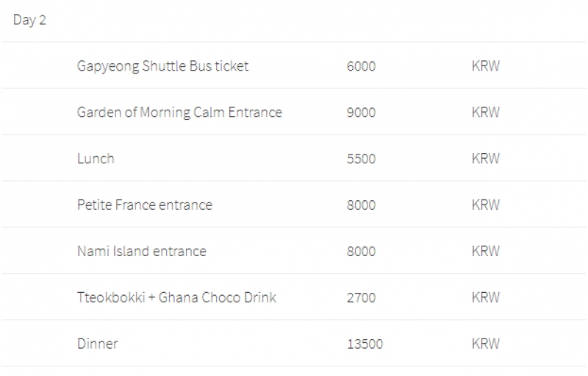
Task: Click the 2700 amount cell
Action: pyautogui.click(x=361, y=298)
